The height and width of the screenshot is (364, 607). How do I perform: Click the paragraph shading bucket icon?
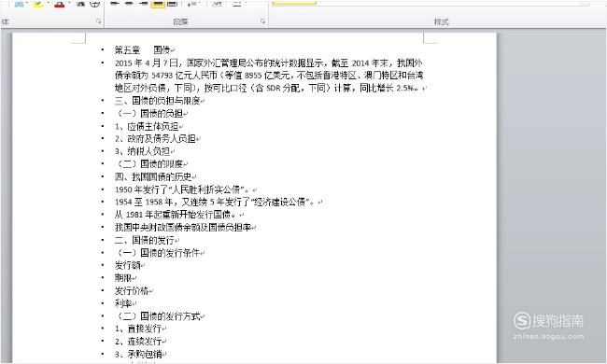(217, 4)
